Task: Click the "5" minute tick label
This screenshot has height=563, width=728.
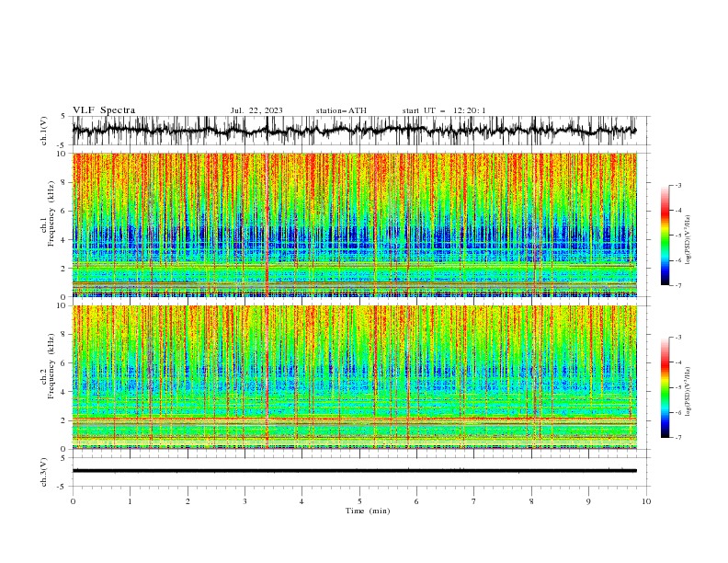Action: [359, 501]
